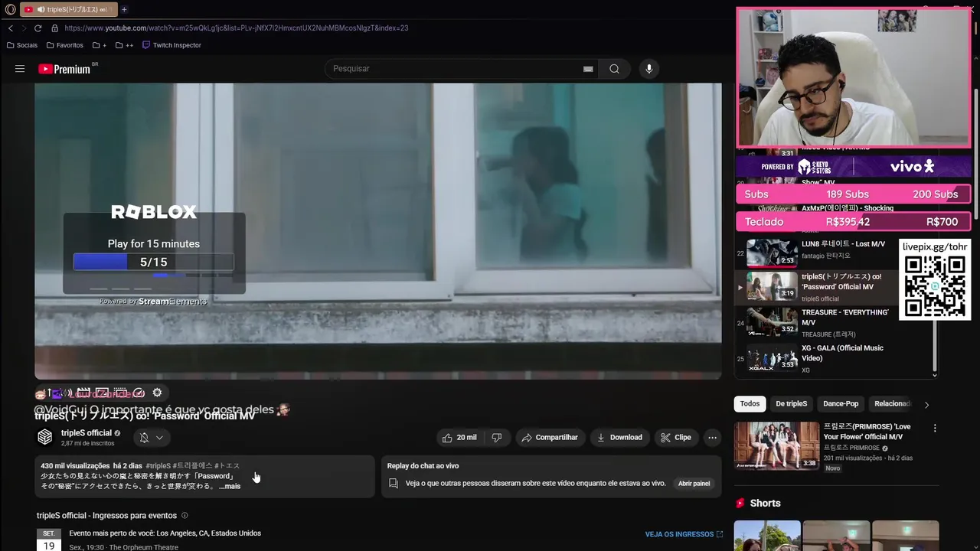Select the Todos filter chip
This screenshot has width=980, height=551.
click(x=750, y=404)
